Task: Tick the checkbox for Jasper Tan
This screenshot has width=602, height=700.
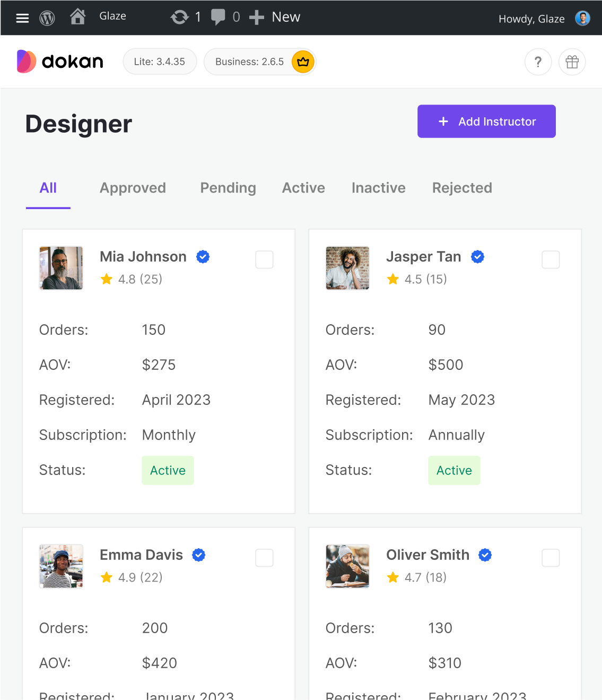Action: [551, 260]
